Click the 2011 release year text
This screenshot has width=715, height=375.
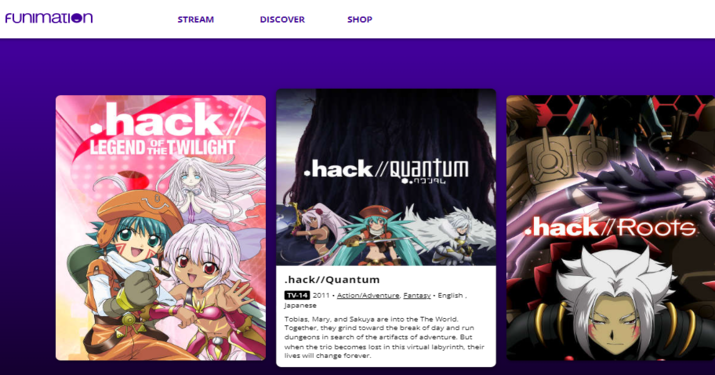tap(321, 296)
